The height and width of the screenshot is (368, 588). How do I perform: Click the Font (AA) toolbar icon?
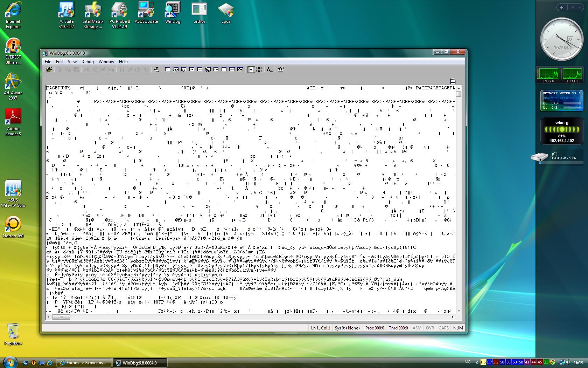click(x=269, y=70)
